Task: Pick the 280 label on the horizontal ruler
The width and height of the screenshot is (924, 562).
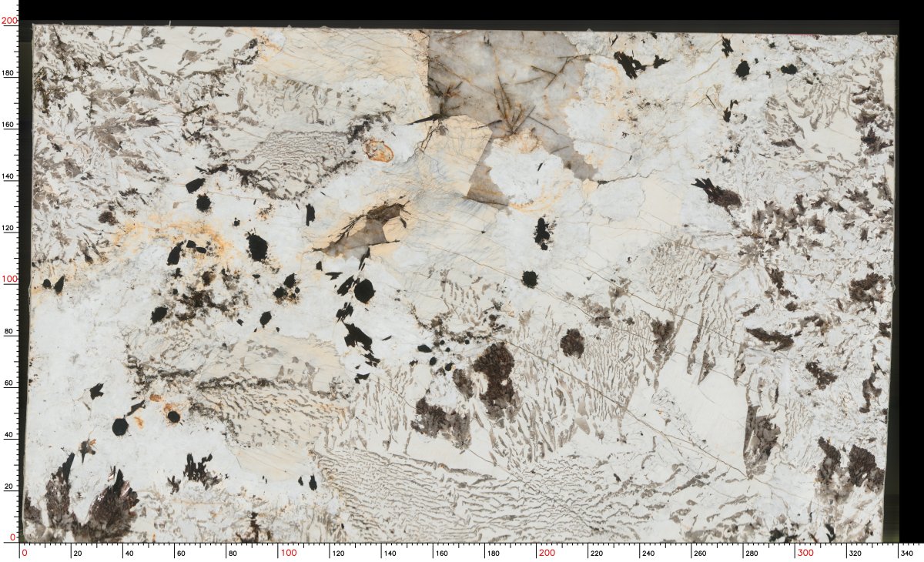Action: point(753,553)
